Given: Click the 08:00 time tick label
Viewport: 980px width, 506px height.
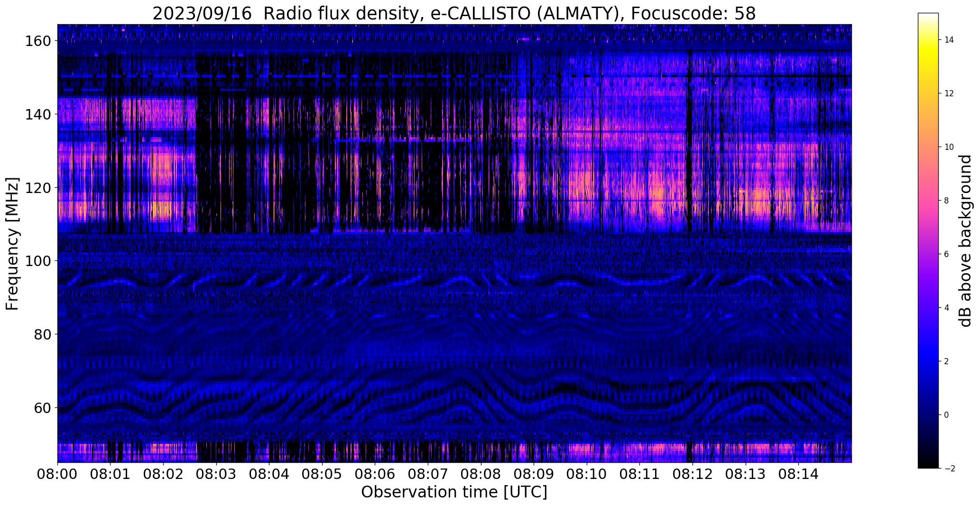Looking at the screenshot, I should 57,474.
